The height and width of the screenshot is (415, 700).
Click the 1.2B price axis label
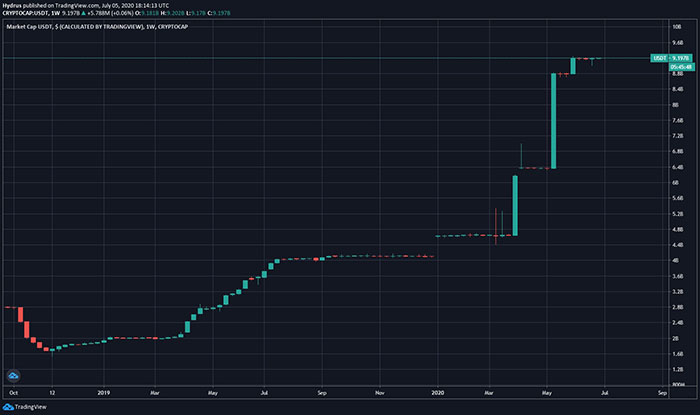click(x=678, y=369)
